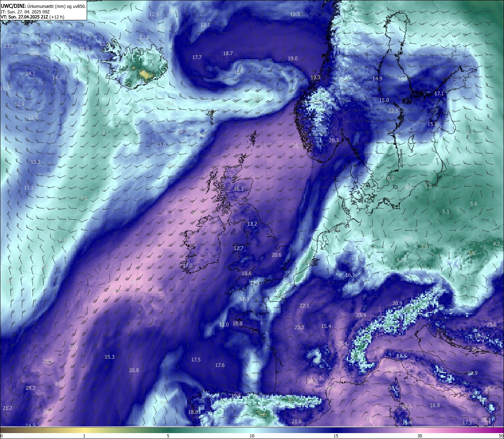The width and height of the screenshot is (504, 439).
Task: Click the 22.1 value label
Action: (x=304, y=306)
